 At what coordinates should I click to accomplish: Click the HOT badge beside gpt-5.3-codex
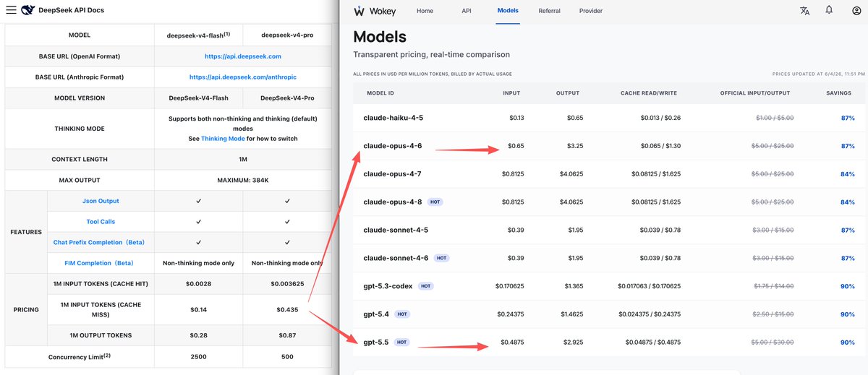[426, 286]
